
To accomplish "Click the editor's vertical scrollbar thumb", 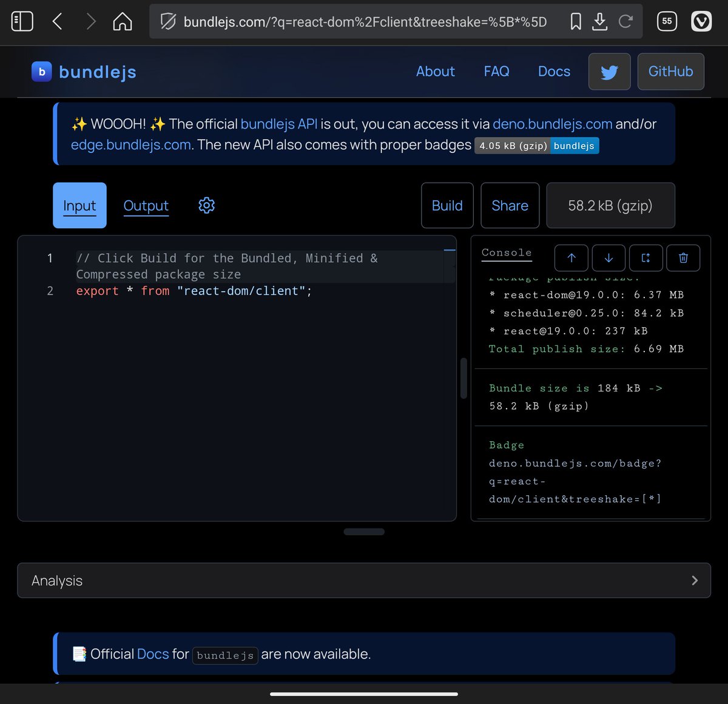I will pos(463,378).
